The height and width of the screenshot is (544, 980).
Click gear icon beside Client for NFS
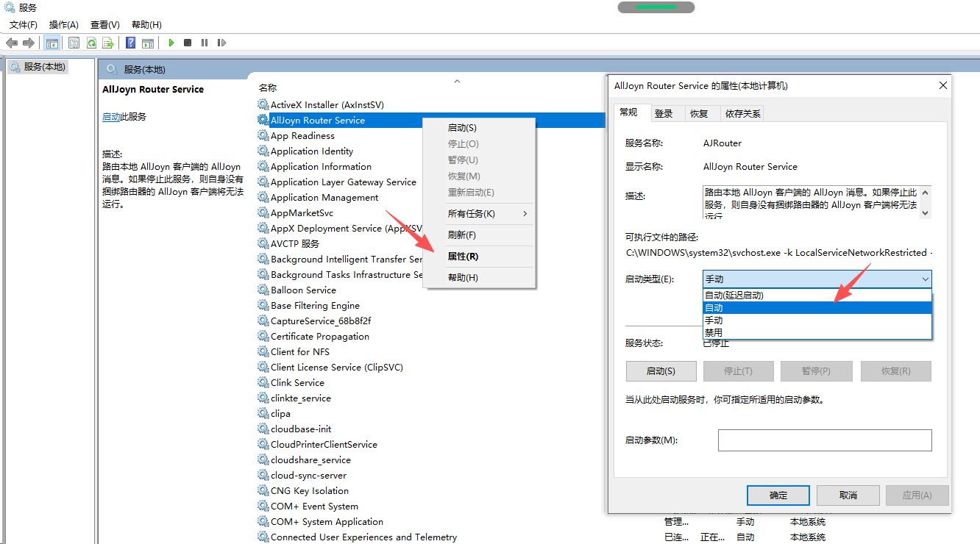coord(263,351)
